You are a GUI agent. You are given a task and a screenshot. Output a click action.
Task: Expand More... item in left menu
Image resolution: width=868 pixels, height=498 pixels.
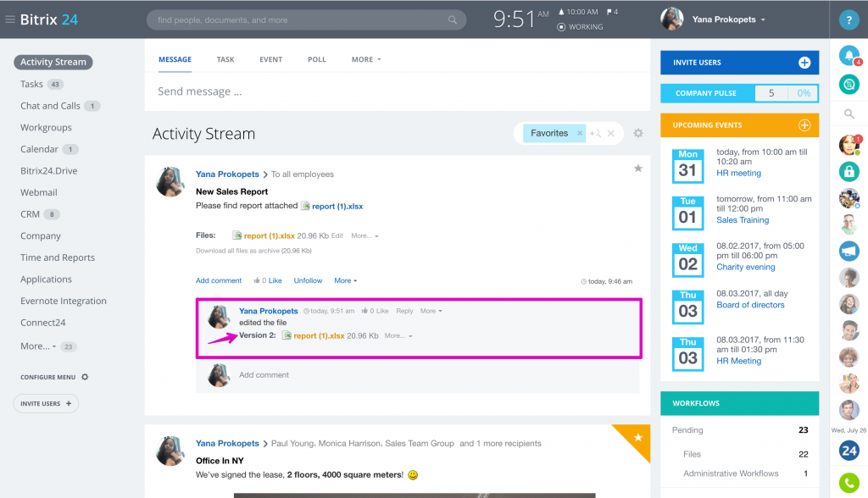(x=38, y=346)
